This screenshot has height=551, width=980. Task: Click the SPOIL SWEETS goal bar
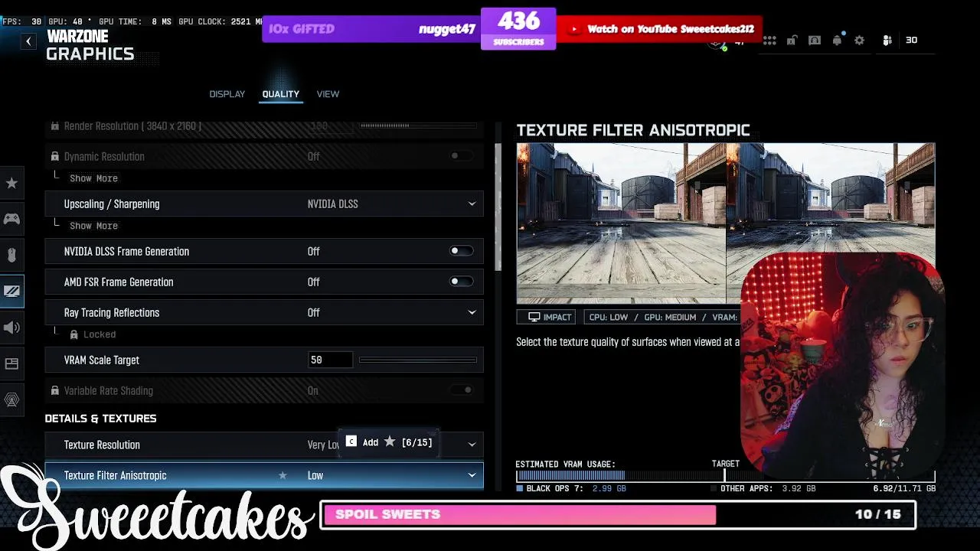pyautogui.click(x=618, y=514)
